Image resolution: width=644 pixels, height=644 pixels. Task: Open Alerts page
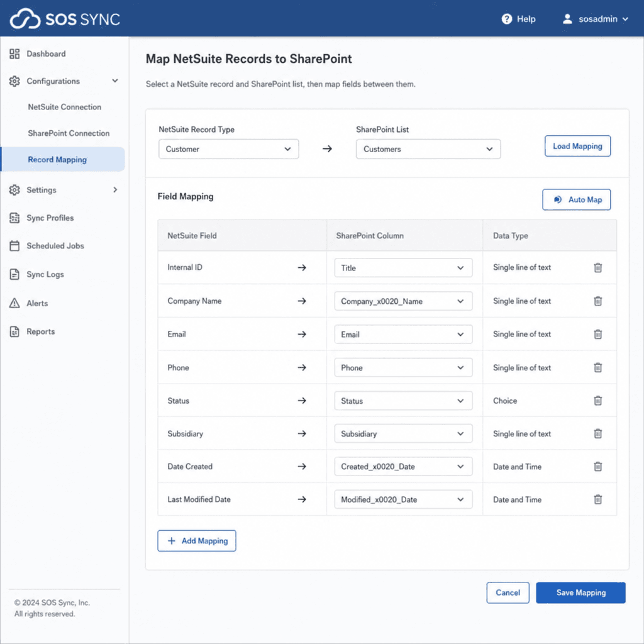[37, 303]
